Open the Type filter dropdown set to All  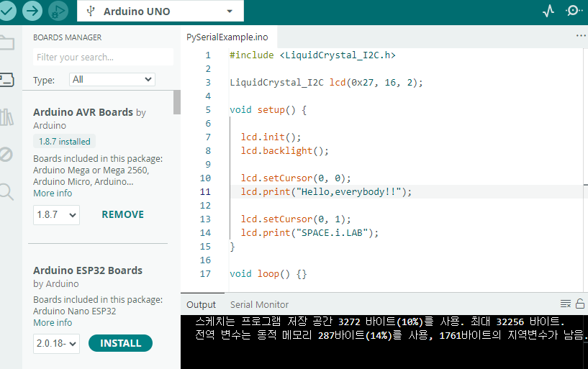pos(112,79)
